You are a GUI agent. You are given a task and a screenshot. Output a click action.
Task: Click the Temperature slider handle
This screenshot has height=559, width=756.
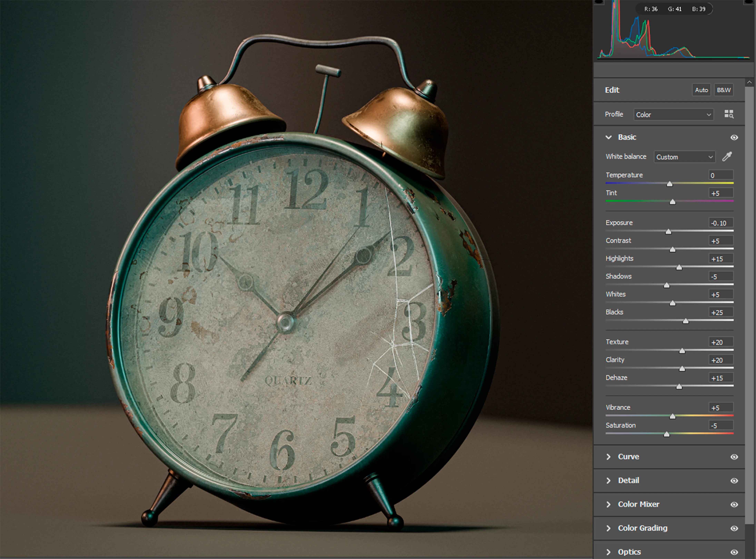[x=670, y=184]
